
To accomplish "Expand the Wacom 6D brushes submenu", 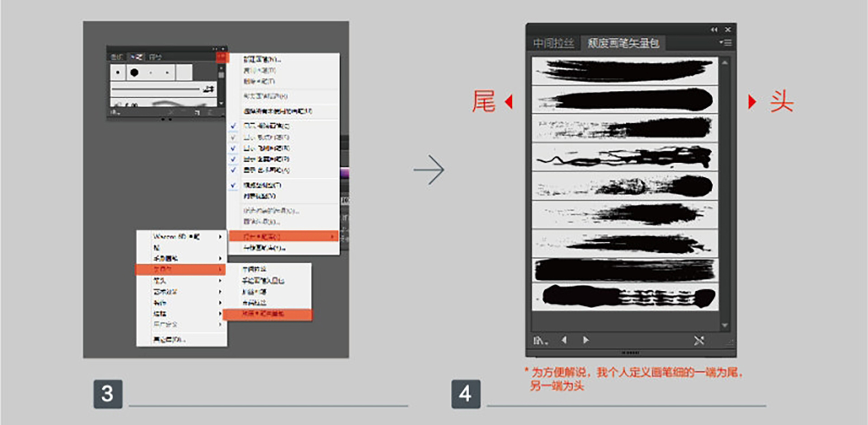I will [181, 236].
